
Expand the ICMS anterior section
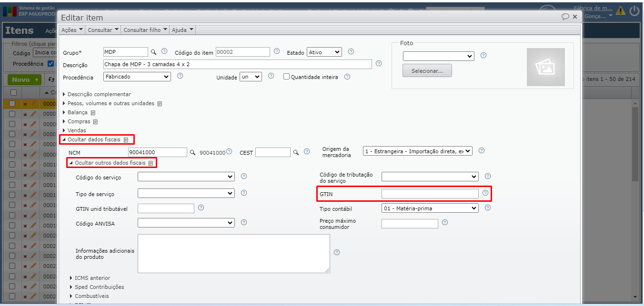pyautogui.click(x=90, y=278)
